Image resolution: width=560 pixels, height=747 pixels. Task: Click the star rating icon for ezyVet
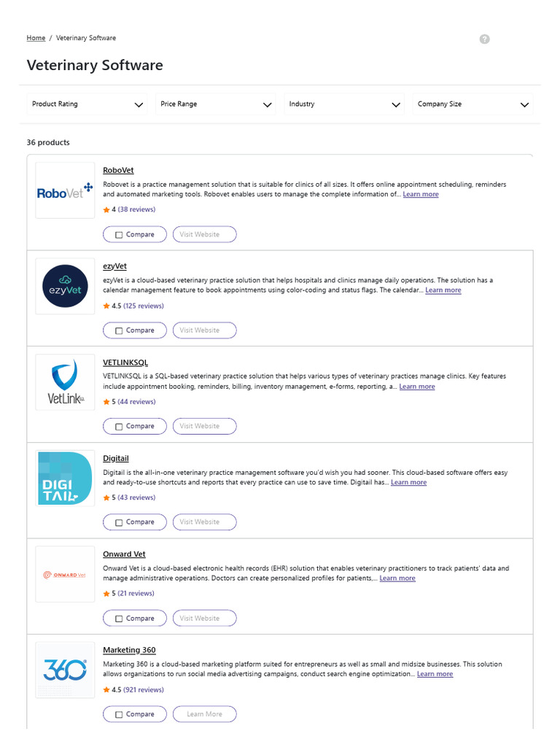106,306
